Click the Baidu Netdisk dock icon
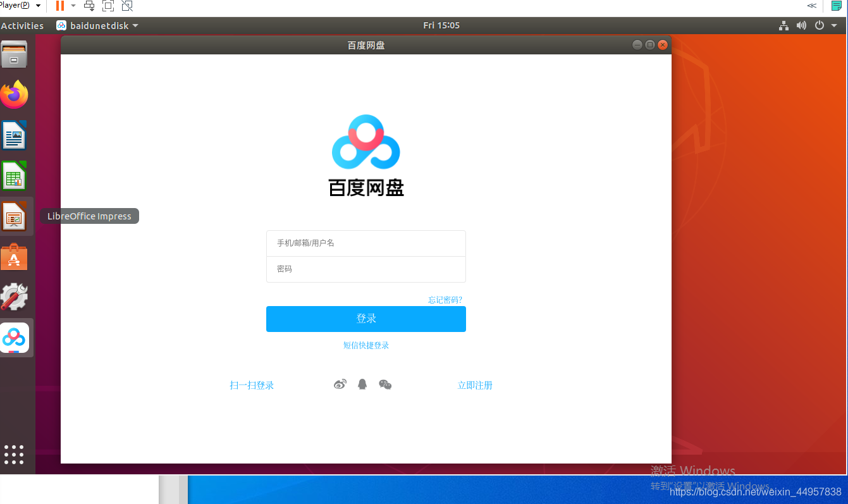Image resolution: width=848 pixels, height=504 pixels. tap(15, 338)
